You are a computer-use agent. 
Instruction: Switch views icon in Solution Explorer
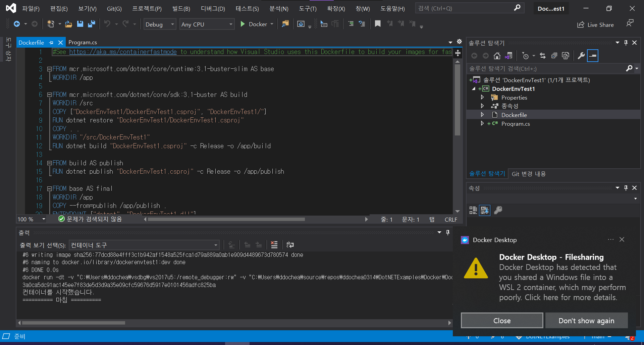click(508, 56)
